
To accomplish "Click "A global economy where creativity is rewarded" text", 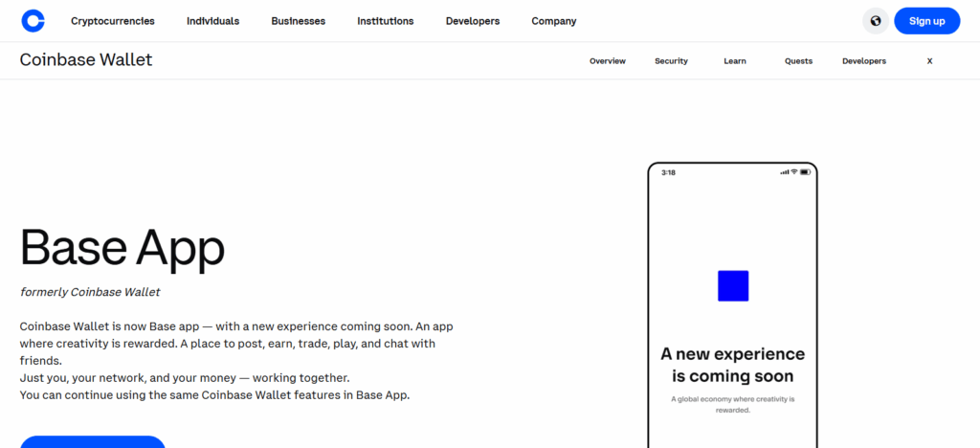I will point(732,404).
